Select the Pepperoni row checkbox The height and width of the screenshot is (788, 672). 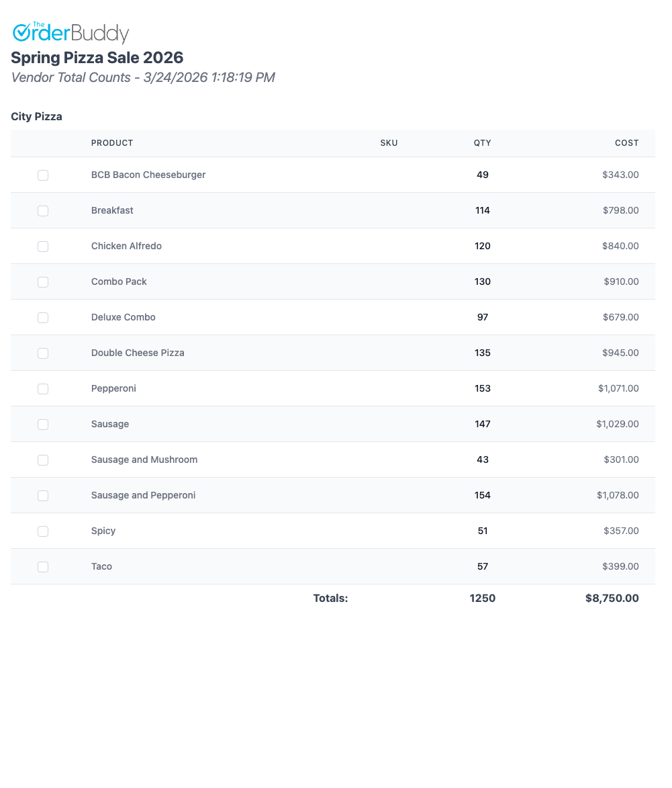43,388
